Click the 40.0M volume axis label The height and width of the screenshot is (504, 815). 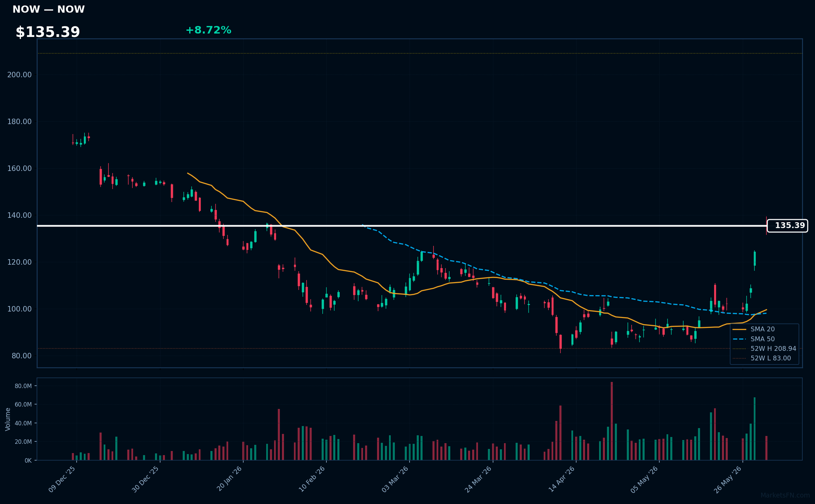click(x=23, y=423)
